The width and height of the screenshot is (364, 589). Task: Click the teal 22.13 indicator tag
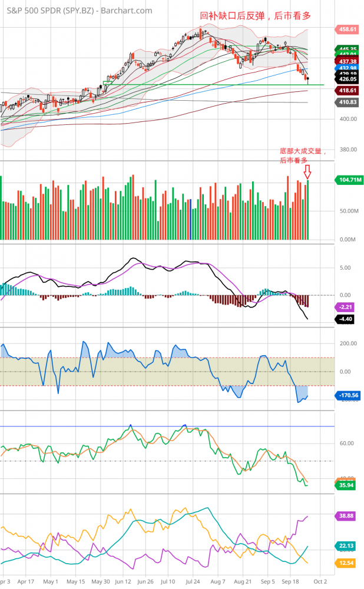tap(345, 546)
